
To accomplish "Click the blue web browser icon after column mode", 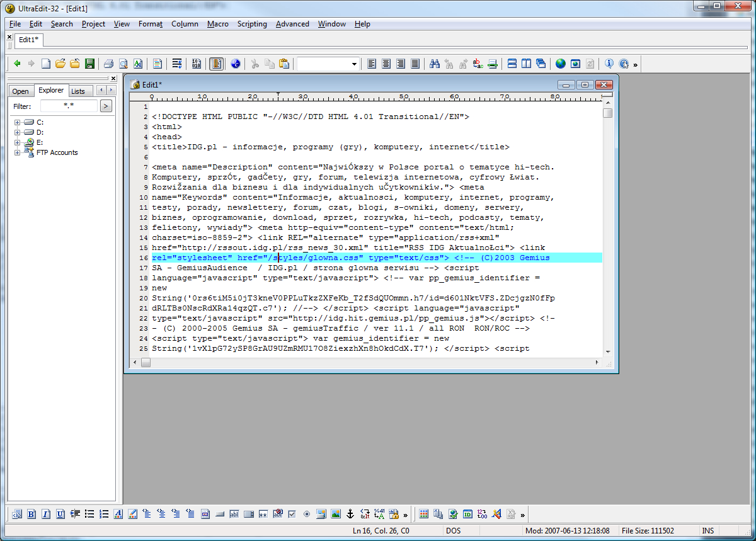I will pos(235,64).
